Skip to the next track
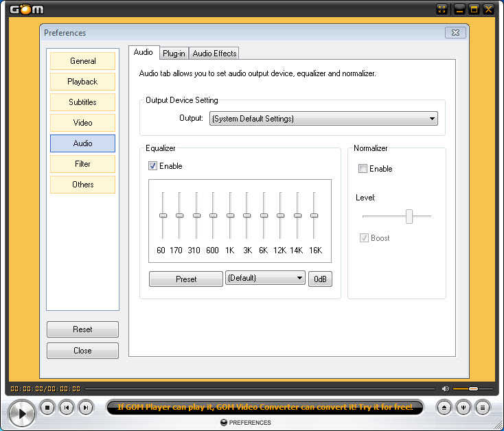This screenshot has height=431, width=504. pyautogui.click(x=86, y=408)
